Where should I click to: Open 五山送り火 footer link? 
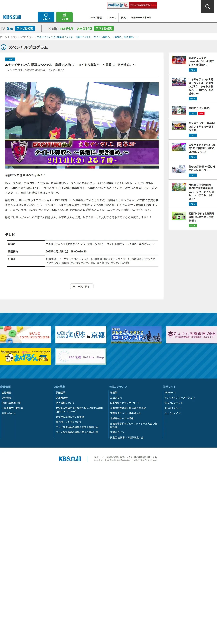pos(116,398)
